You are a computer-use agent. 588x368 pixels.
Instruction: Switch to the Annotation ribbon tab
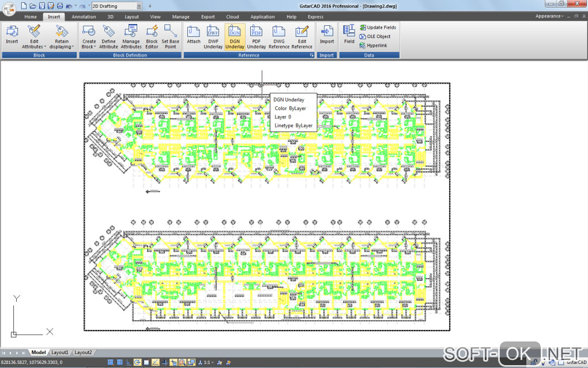tap(84, 17)
